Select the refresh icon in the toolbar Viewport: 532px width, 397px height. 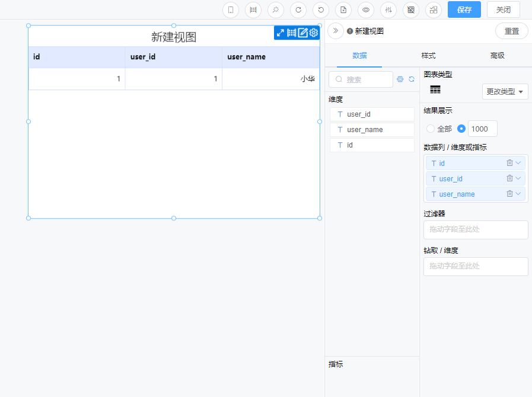click(x=298, y=10)
